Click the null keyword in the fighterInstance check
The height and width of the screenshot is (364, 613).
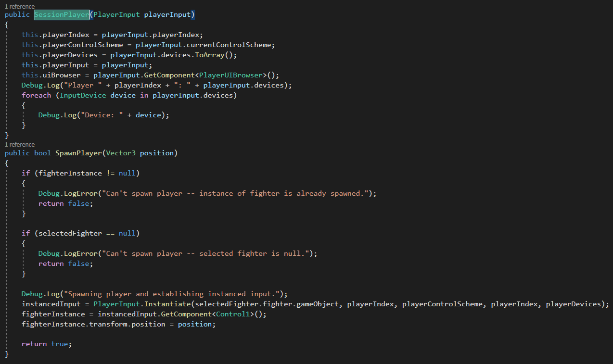click(127, 173)
